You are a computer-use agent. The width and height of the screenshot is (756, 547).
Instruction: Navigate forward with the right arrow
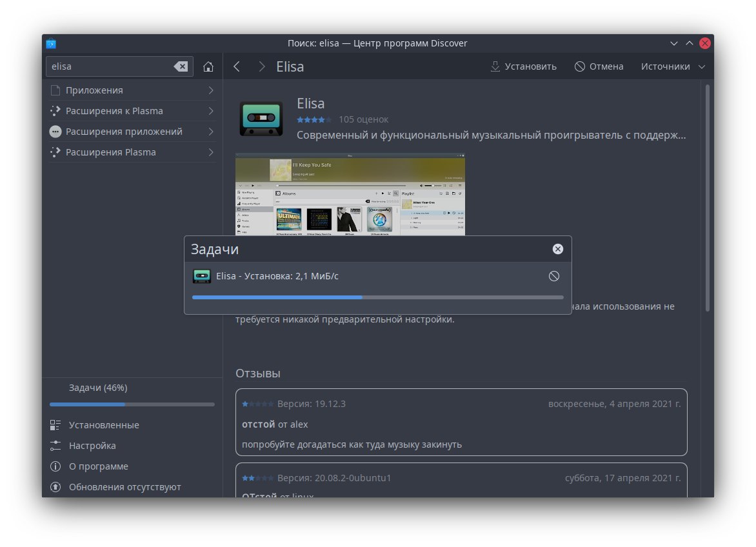click(262, 66)
